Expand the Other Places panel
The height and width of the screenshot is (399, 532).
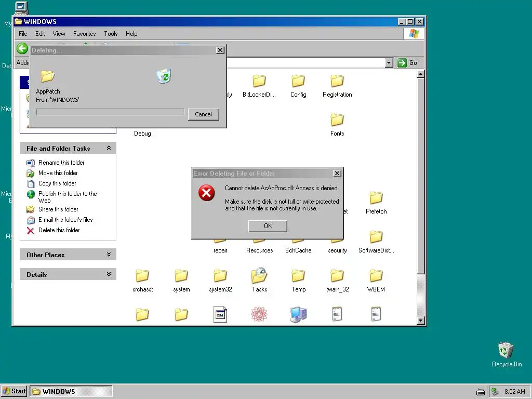point(109,255)
